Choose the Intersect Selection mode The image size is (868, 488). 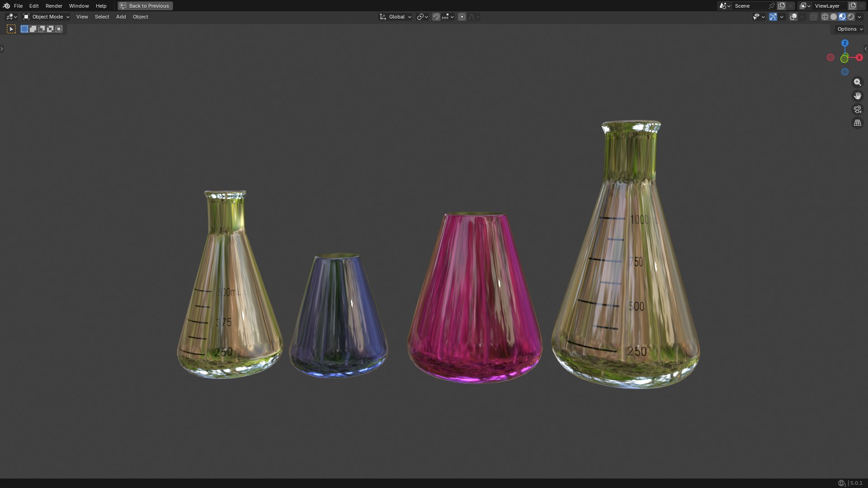click(59, 29)
